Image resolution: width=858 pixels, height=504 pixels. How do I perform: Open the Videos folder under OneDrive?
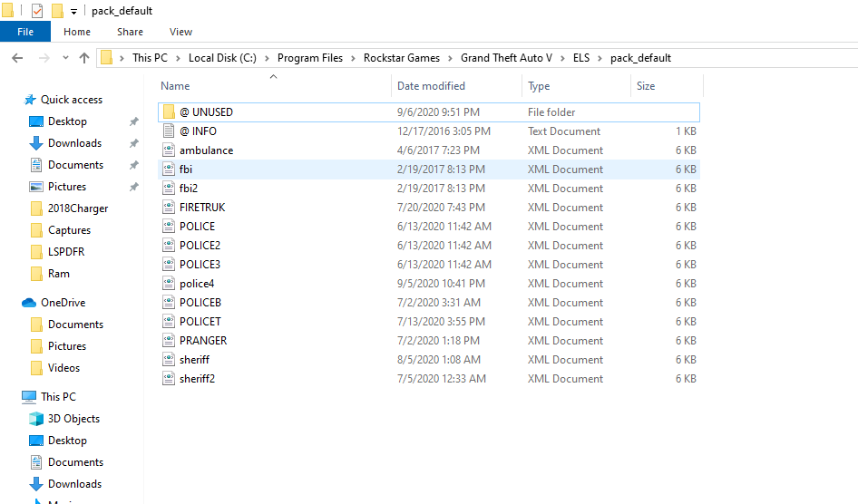click(63, 368)
